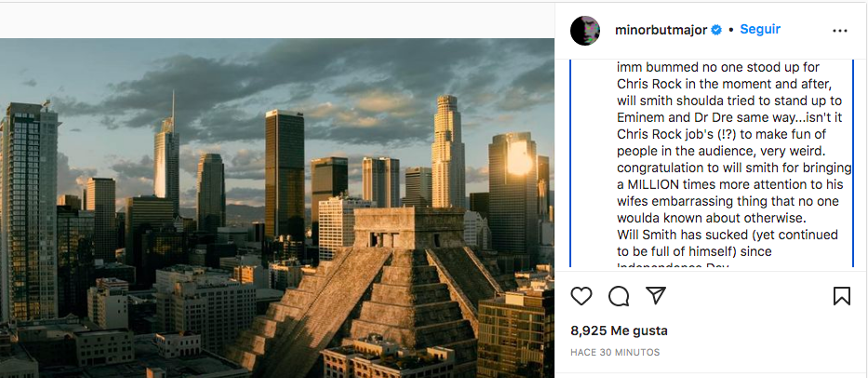Save the post with the bookmark icon

[841, 296]
